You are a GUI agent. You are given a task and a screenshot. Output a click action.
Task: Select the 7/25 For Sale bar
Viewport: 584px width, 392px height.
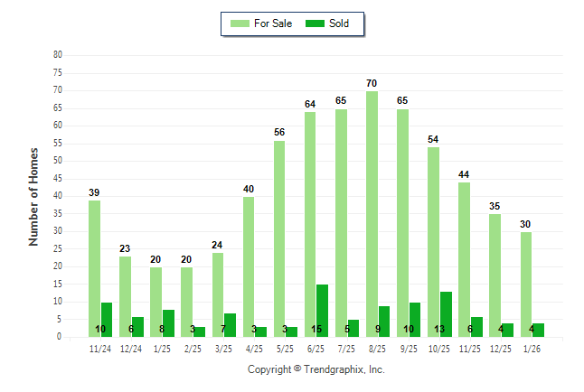[341, 222]
